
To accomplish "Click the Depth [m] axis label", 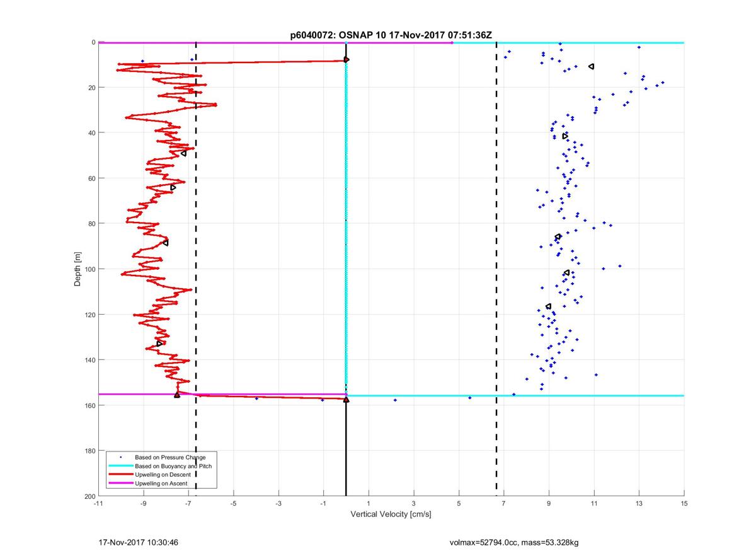I will [78, 269].
